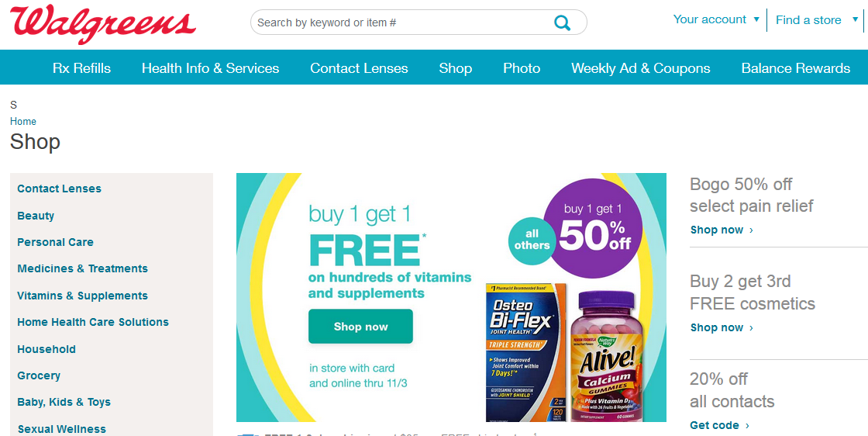Click the magnifying glass search icon
Screen dimensions: 868x436
click(x=562, y=22)
